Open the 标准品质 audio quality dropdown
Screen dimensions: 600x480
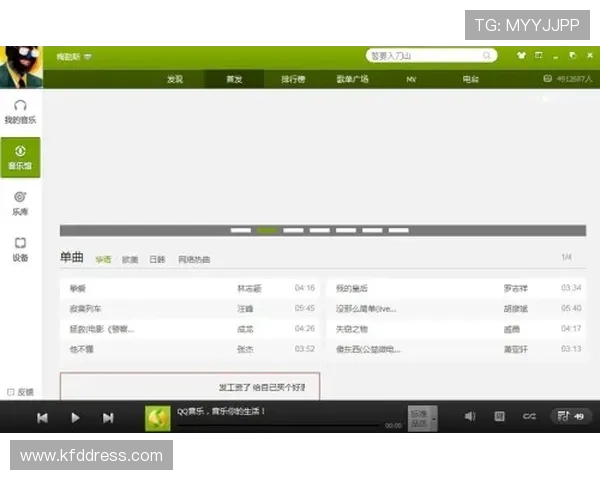(x=422, y=419)
